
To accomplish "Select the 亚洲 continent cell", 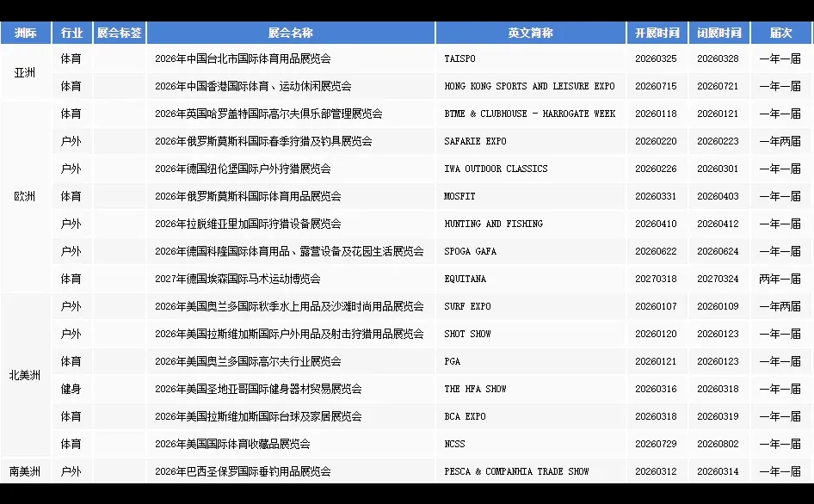I will coord(25,72).
